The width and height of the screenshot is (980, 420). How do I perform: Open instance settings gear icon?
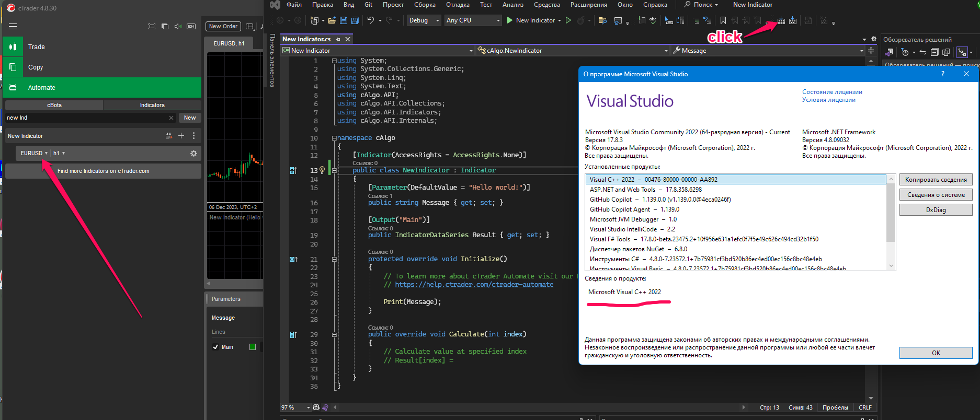pos(194,153)
